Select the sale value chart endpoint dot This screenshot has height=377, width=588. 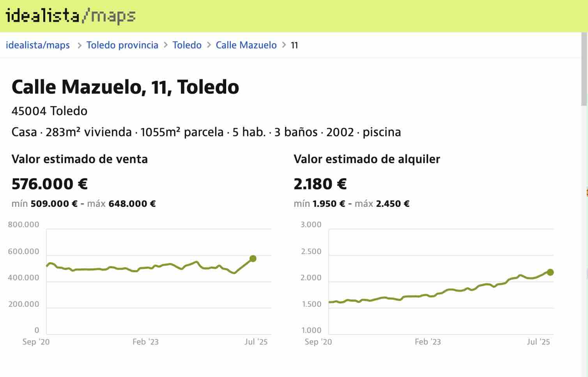click(253, 258)
